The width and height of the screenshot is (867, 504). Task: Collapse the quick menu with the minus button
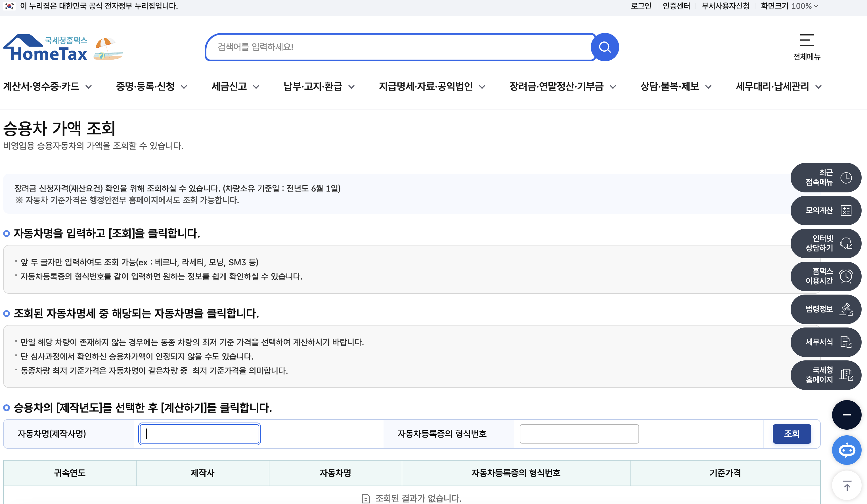(846, 415)
